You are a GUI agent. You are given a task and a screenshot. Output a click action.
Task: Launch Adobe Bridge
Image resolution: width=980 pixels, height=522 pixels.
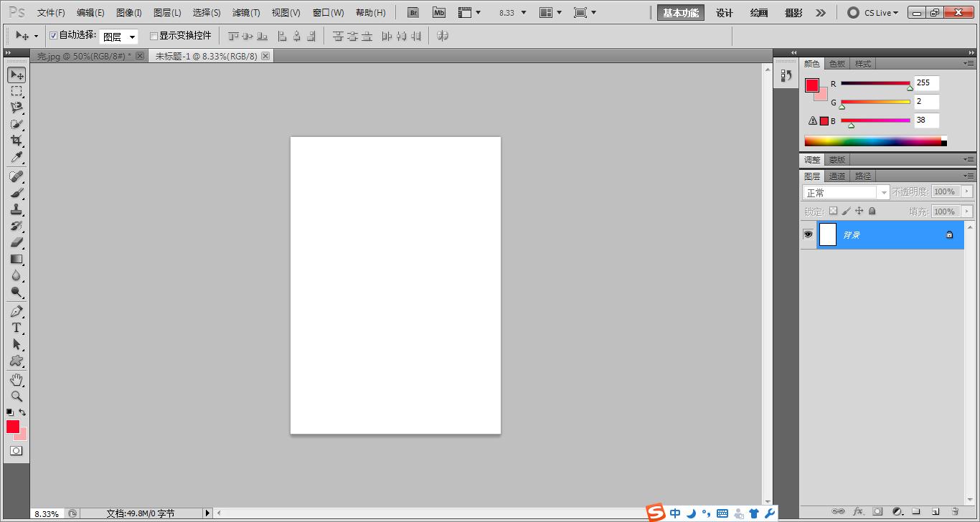413,12
